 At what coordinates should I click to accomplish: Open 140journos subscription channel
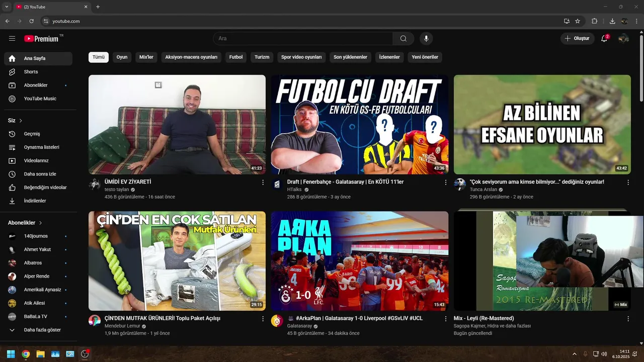[x=38, y=236]
